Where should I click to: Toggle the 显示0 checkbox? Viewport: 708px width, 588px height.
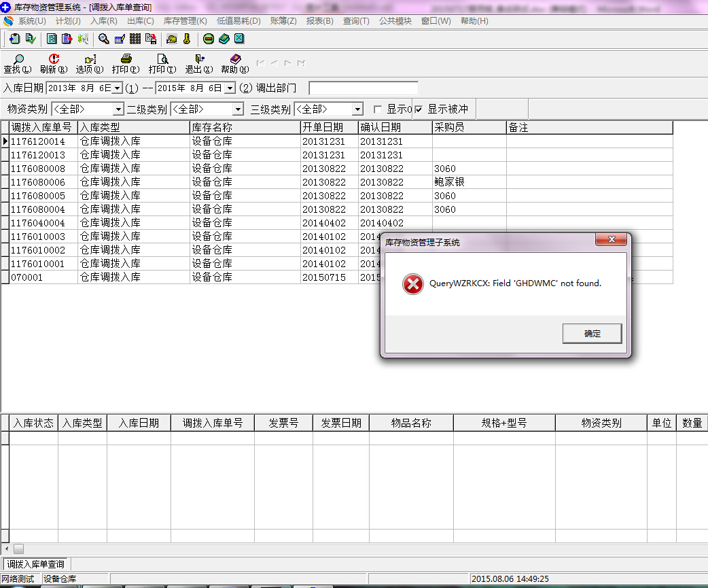tap(378, 109)
